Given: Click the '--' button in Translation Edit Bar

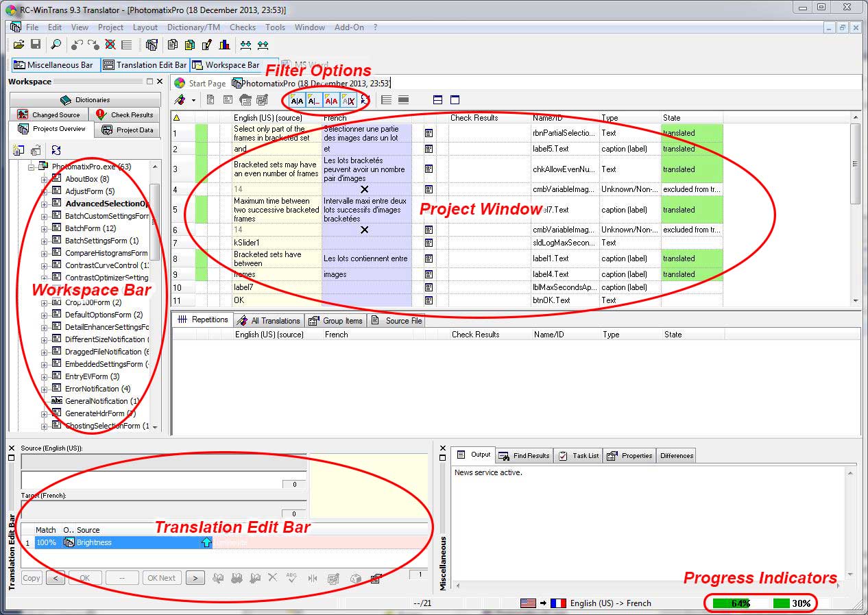Looking at the screenshot, I should (x=122, y=578).
